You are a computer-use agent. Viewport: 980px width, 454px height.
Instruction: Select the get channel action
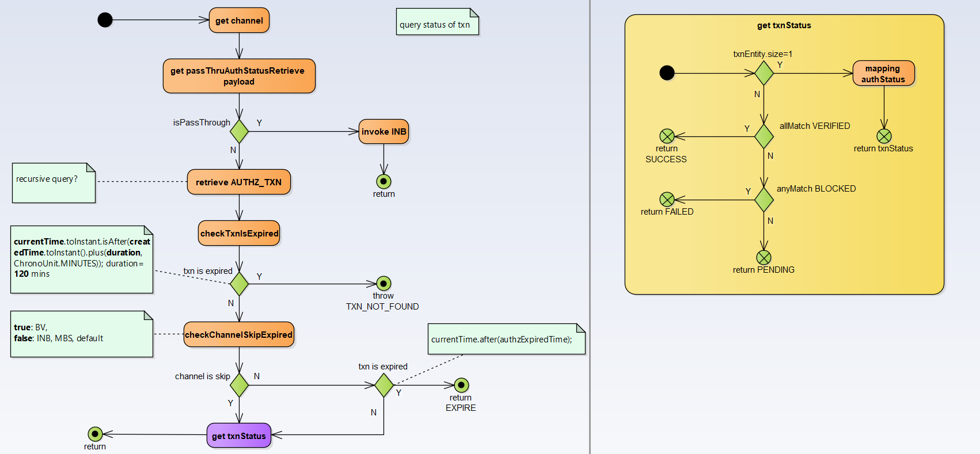click(x=239, y=21)
